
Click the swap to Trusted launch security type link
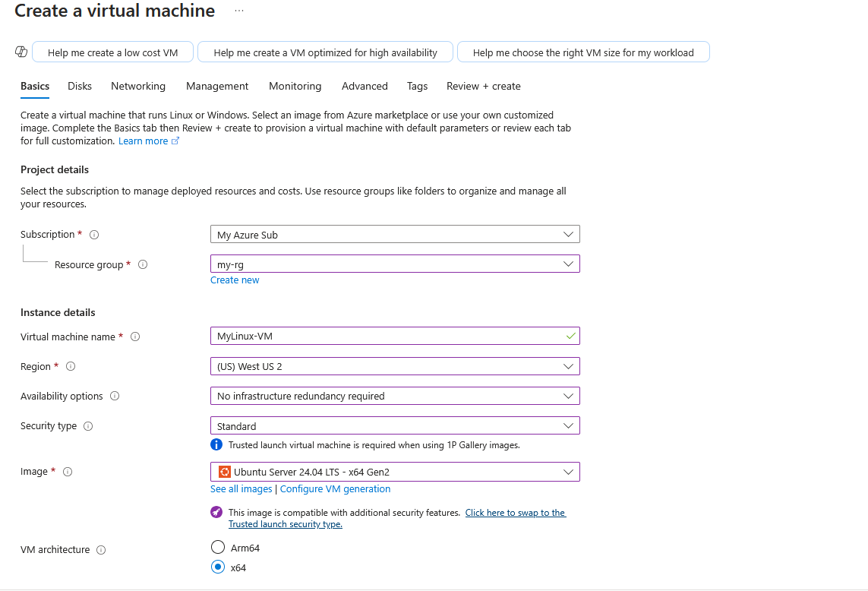point(397,518)
